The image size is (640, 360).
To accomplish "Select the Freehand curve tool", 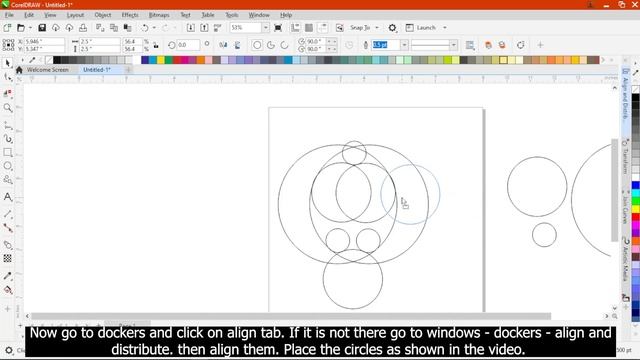I will (7, 125).
